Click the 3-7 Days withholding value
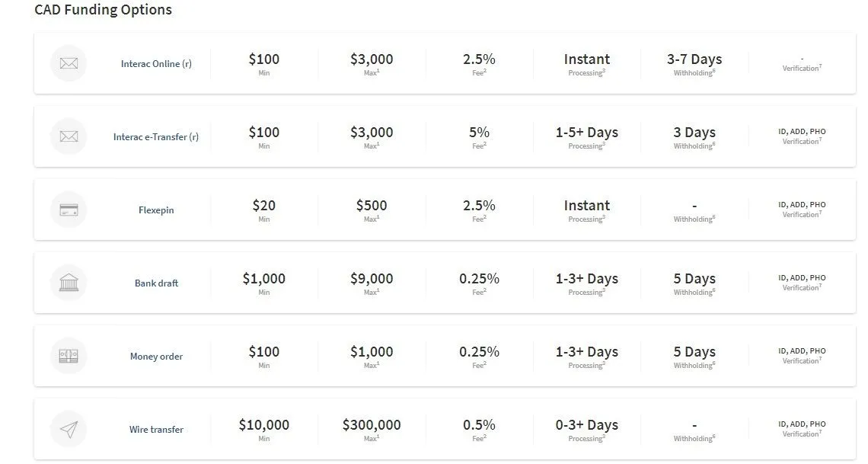Viewport: 868px width, 464px height. [x=694, y=59]
